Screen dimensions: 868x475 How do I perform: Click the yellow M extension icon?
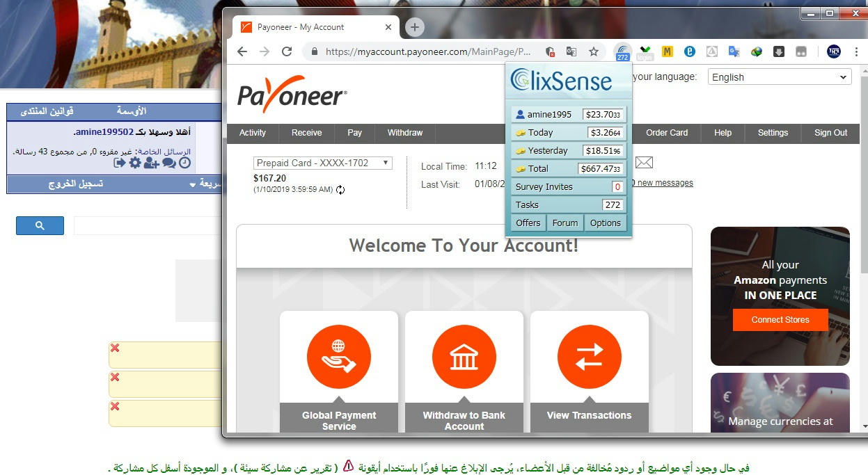click(x=668, y=51)
